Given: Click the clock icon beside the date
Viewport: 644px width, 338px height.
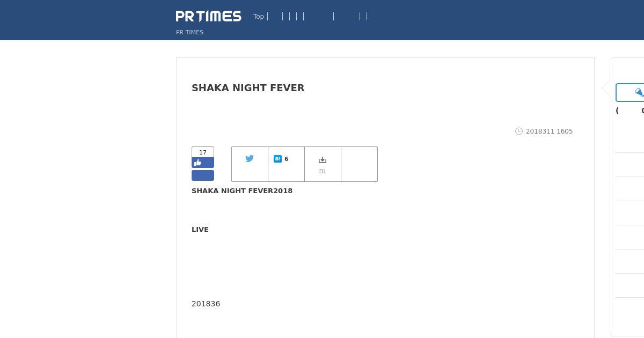Looking at the screenshot, I should 519,131.
